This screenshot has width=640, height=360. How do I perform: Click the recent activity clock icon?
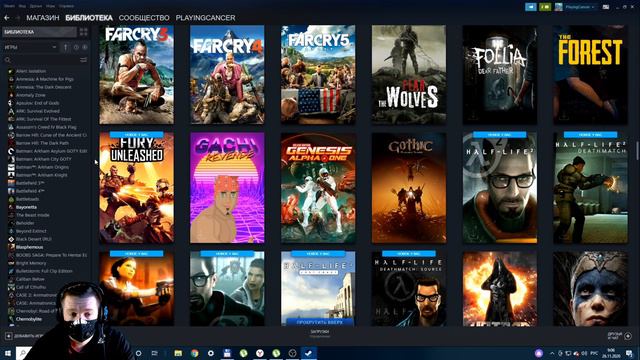coord(76,47)
